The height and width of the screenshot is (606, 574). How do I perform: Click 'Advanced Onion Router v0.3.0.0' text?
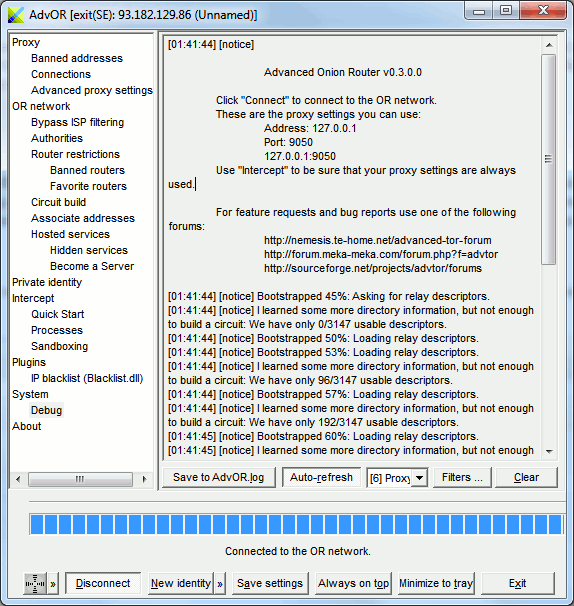[342, 72]
